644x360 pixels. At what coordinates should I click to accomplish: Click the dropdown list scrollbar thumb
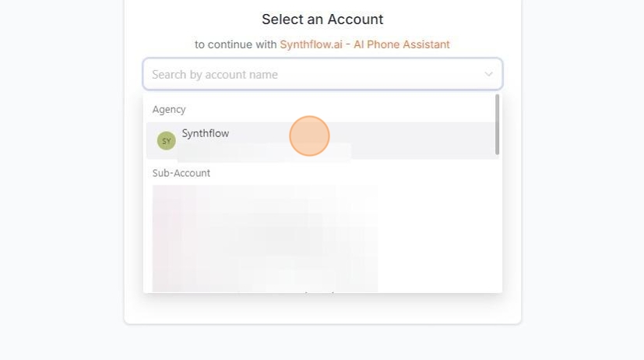(x=497, y=125)
